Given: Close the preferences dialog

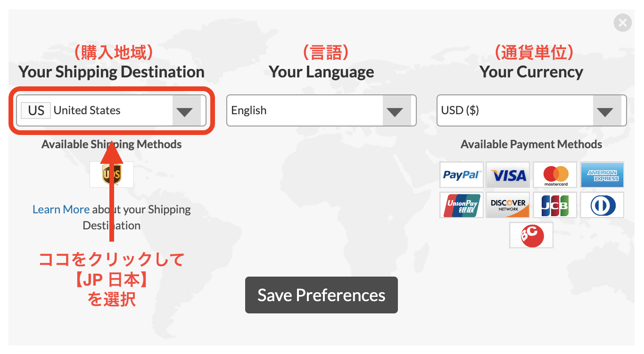Looking at the screenshot, I should click(623, 23).
